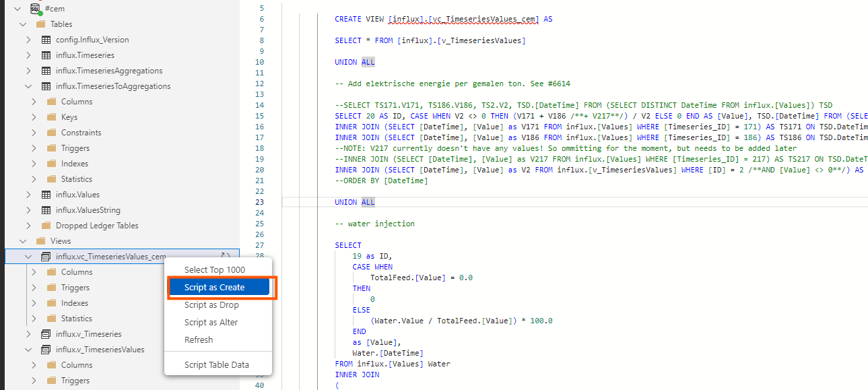This screenshot has height=390, width=868.
Task: Expand the Keys folder chevron
Action: 34,117
